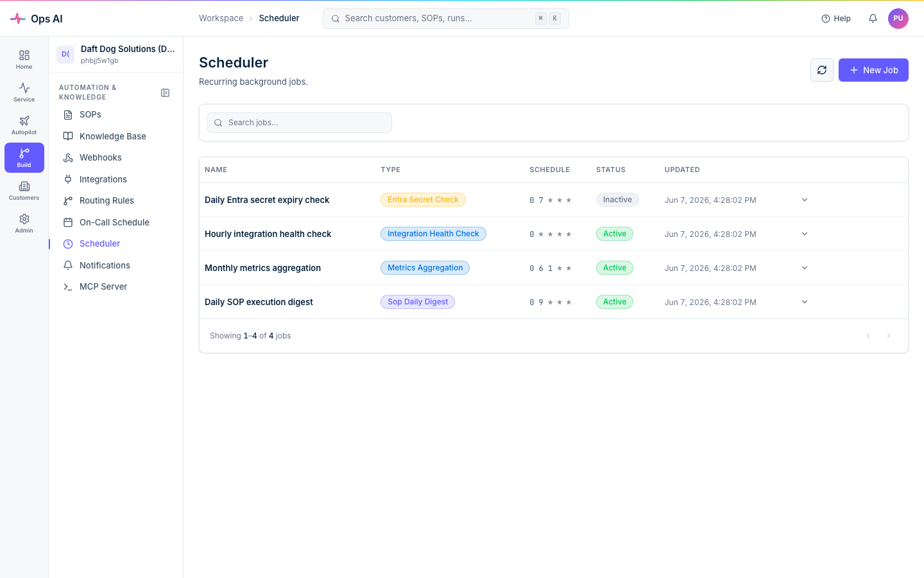Go to On-Call Schedule

click(116, 222)
